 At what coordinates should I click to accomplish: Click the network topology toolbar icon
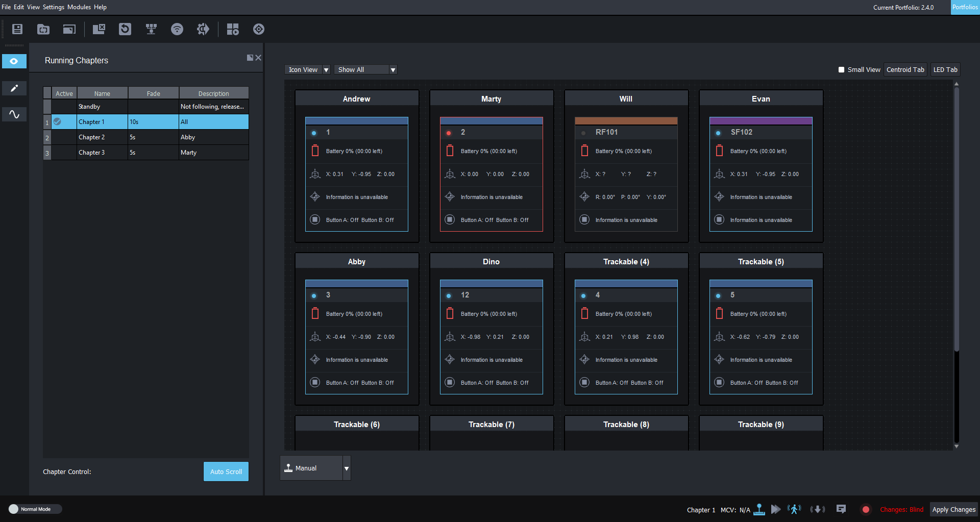[x=151, y=29]
